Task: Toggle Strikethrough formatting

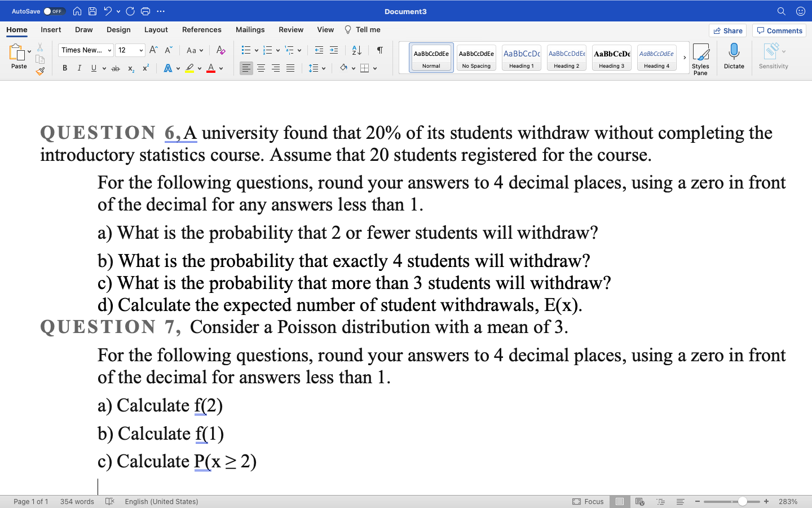Action: (x=116, y=68)
